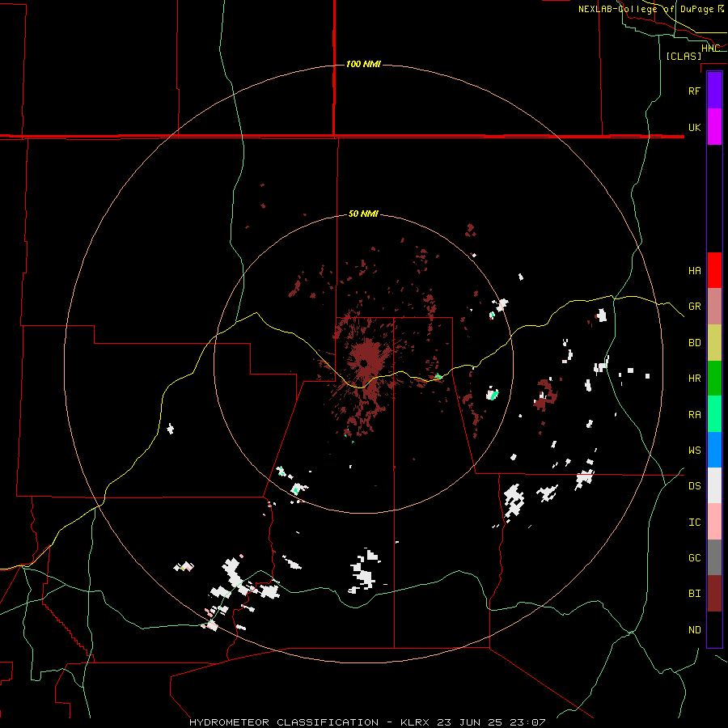Click the RA legend label
The height and width of the screenshot is (728, 728).
[x=694, y=415]
